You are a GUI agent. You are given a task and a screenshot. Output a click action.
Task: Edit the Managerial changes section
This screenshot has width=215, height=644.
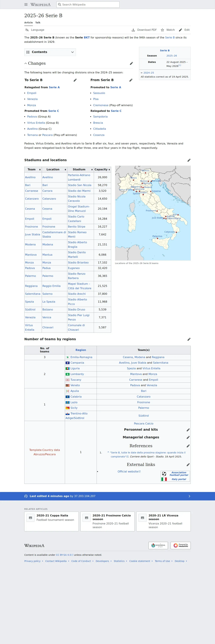[x=188, y=438]
